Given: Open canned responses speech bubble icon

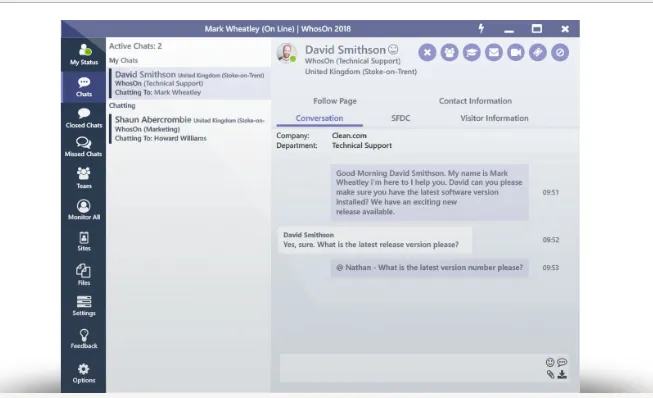Looking at the screenshot, I should pyautogui.click(x=562, y=362).
